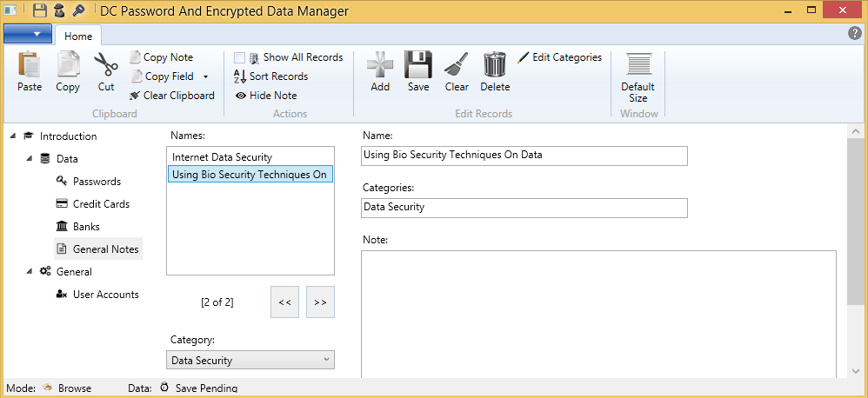Click Edit Categories button
868x398 pixels.
coord(559,57)
